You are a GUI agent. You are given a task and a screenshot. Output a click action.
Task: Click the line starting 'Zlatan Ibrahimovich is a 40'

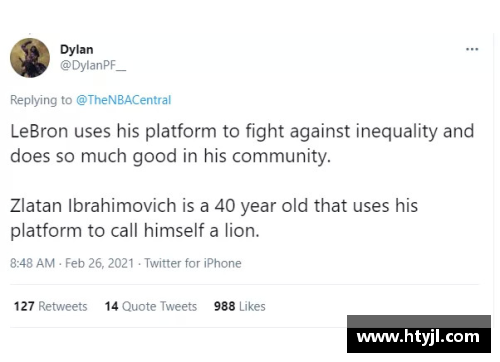coord(214,205)
